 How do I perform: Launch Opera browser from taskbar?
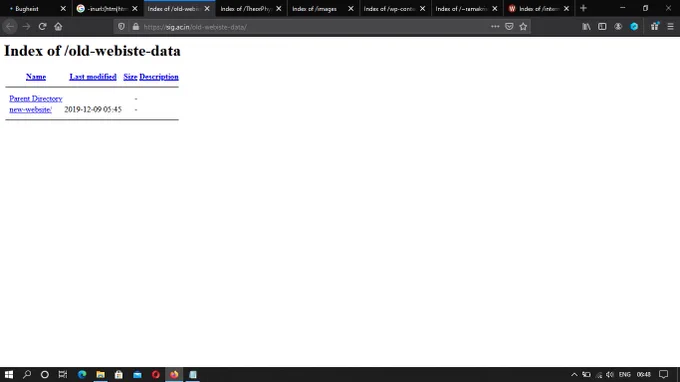click(156, 375)
